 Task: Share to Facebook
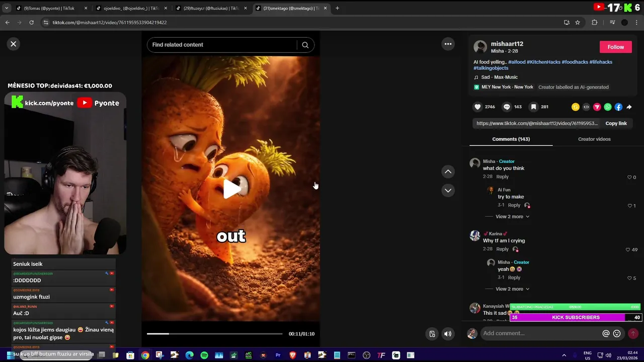618,107
